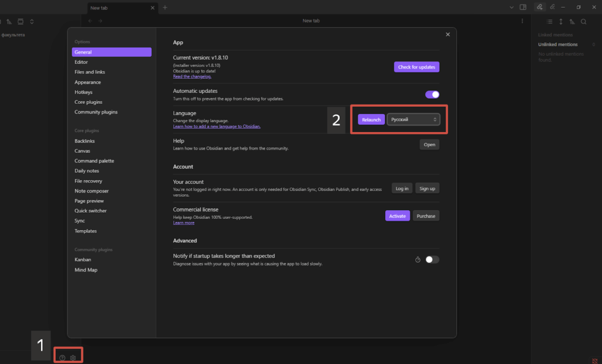Click the Unlinked mentions heading
The height and width of the screenshot is (364, 602).
pos(558,45)
